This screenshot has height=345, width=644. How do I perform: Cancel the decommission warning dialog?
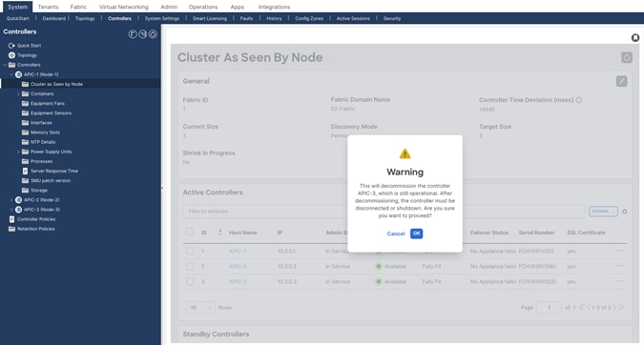click(396, 233)
